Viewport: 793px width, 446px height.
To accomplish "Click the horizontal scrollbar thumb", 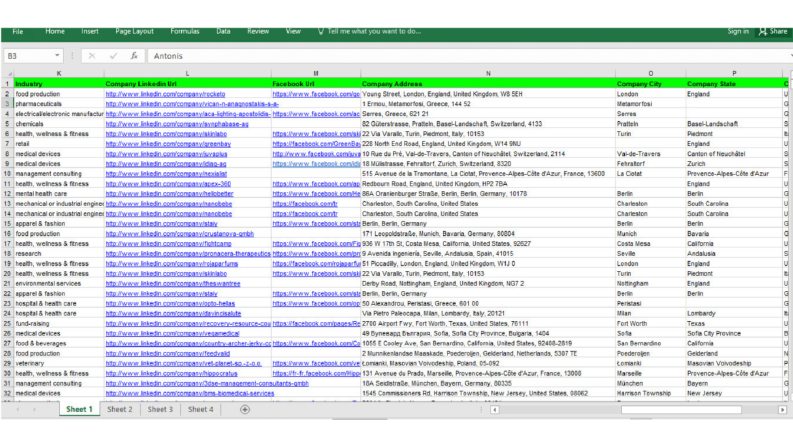I will [x=681, y=410].
